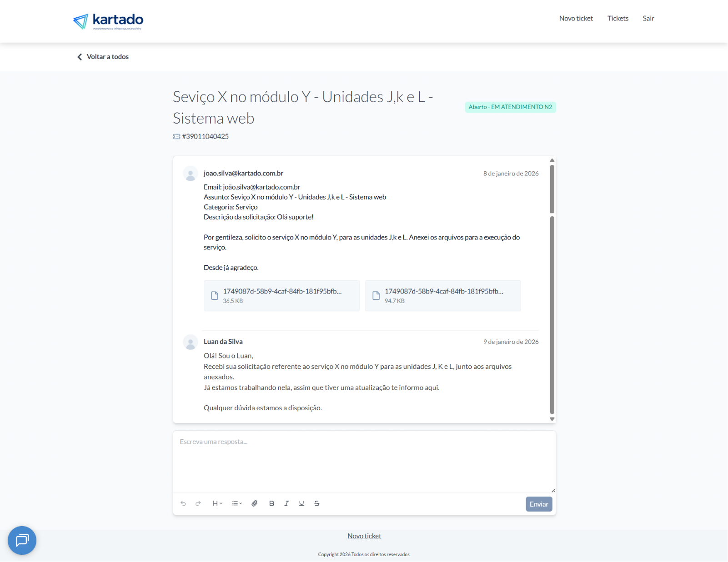This screenshot has height=562, width=728.
Task: Attach a file with the paperclip icon
Action: [x=255, y=503]
